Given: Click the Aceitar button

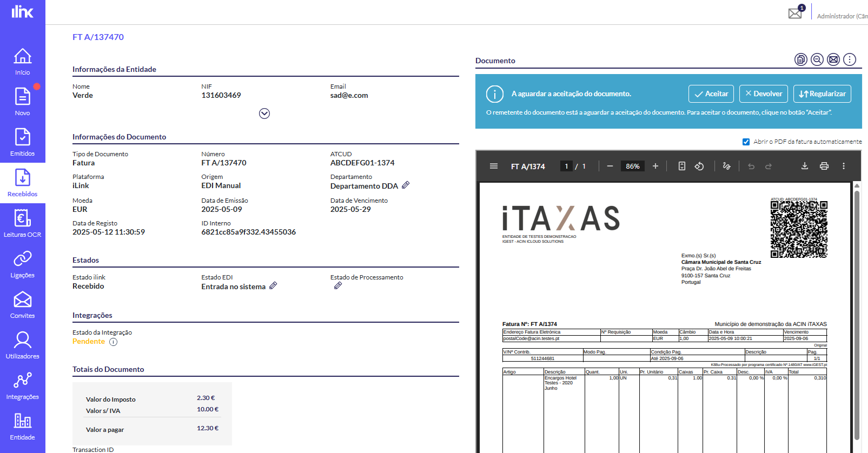Looking at the screenshot, I should [x=711, y=94].
